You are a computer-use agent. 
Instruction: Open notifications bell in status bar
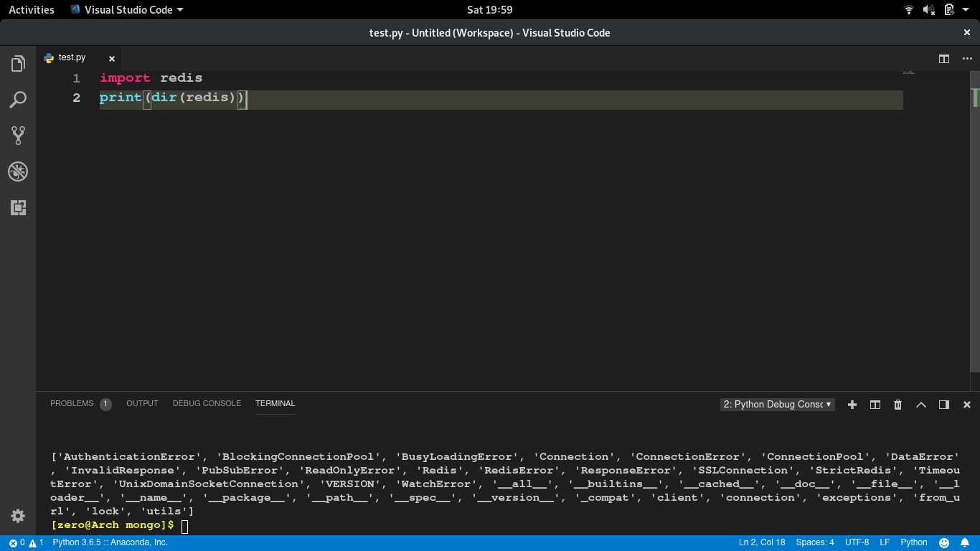point(966,543)
